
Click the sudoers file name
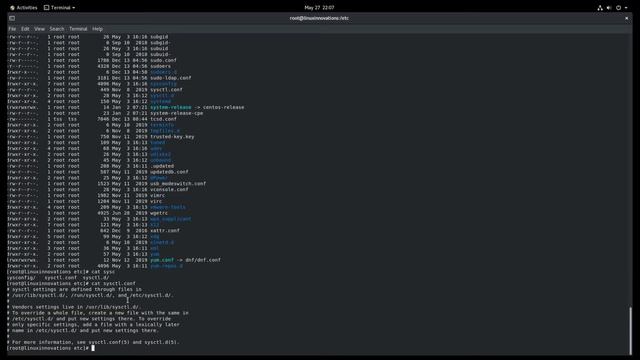point(160,66)
